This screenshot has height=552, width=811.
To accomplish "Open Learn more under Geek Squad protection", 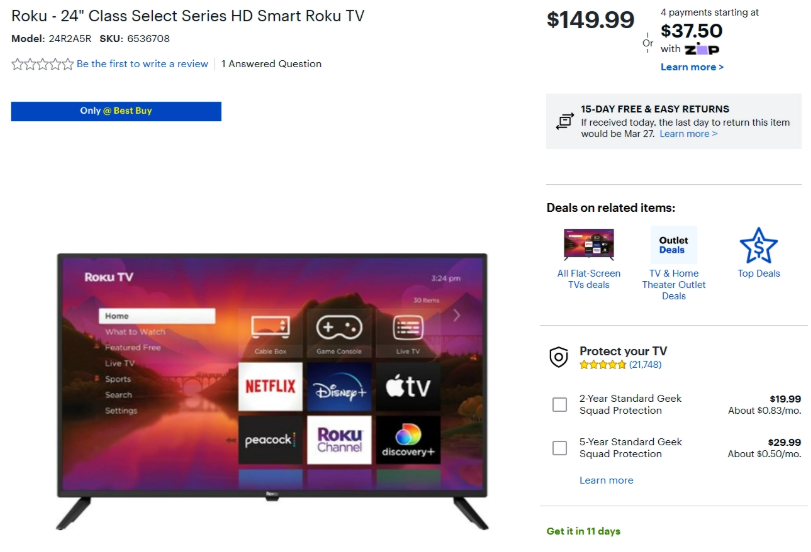I will click(x=606, y=480).
